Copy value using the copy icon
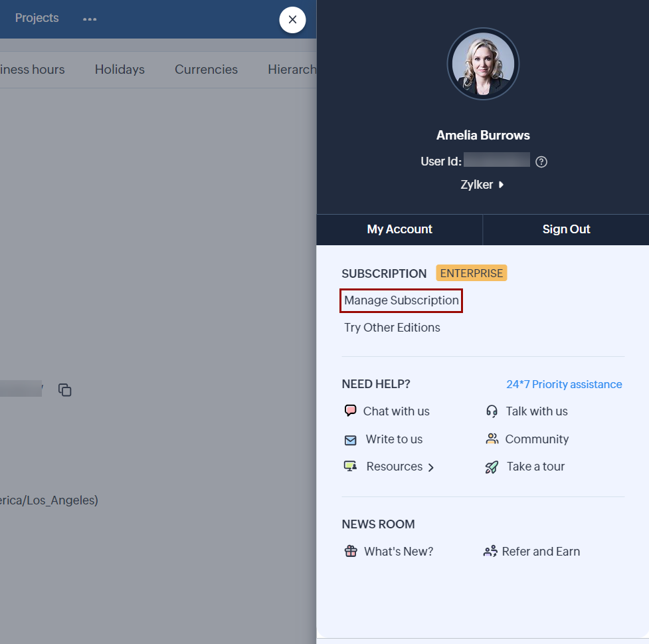This screenshot has width=649, height=644. (64, 390)
